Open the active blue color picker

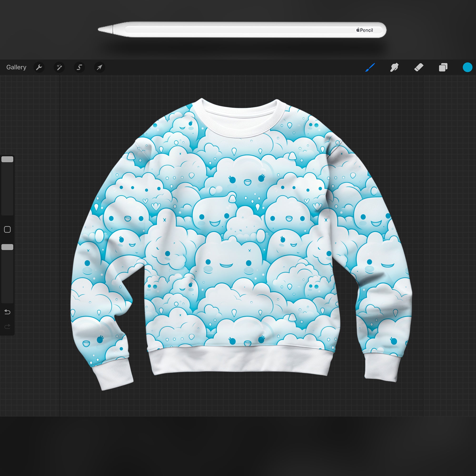click(467, 67)
